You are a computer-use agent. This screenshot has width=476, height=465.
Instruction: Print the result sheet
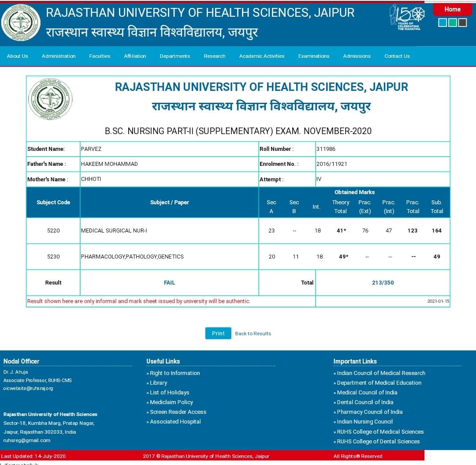point(218,333)
